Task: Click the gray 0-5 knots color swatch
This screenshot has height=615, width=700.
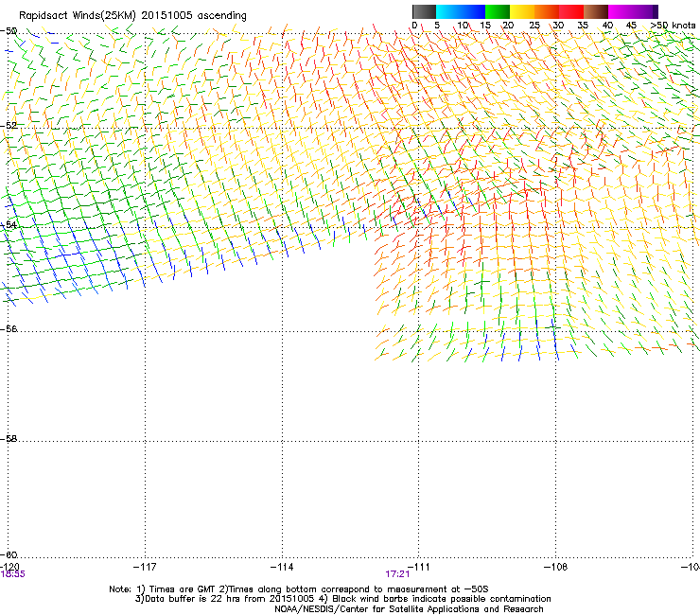Action: [x=424, y=11]
